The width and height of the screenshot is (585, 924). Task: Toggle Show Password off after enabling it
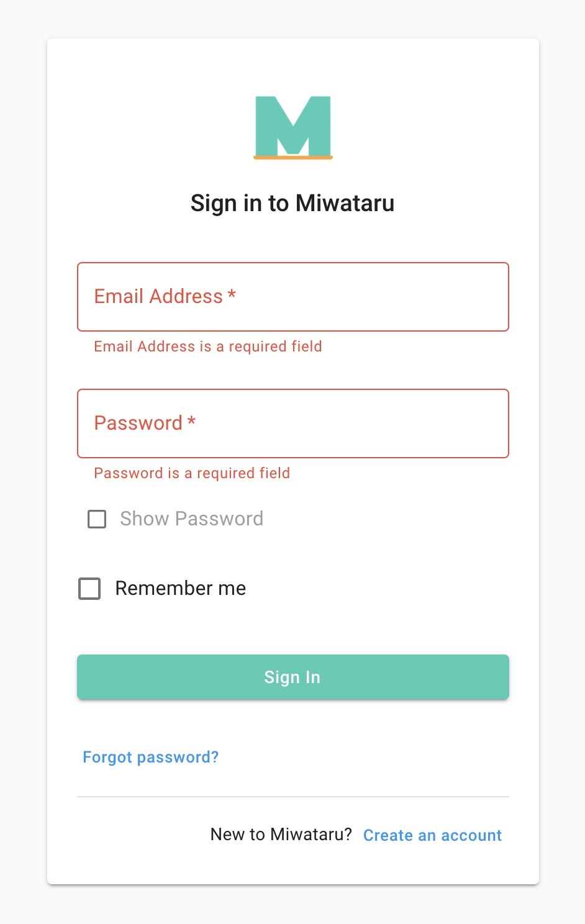point(97,519)
